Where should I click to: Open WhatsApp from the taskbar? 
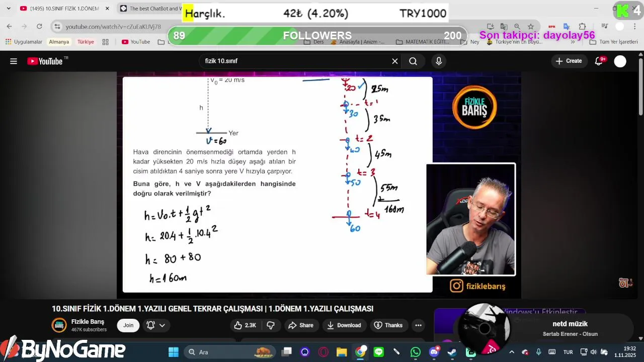click(x=415, y=352)
